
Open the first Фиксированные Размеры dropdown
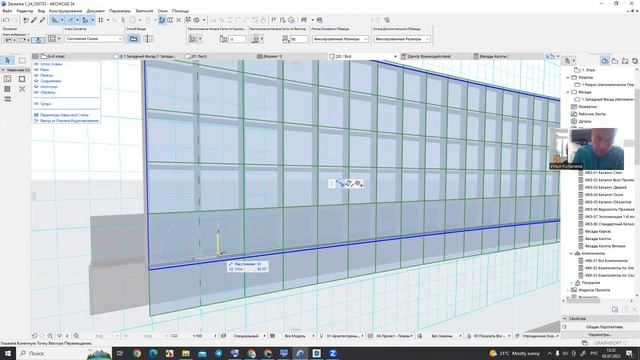tap(340, 39)
